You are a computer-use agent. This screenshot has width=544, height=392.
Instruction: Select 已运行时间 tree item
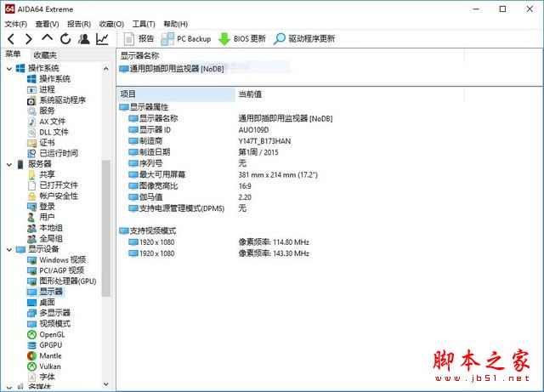tap(53, 153)
